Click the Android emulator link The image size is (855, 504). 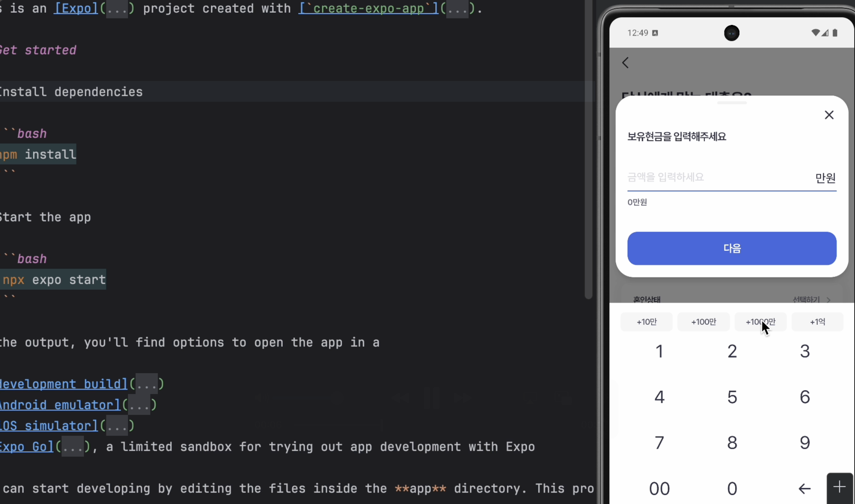(60, 405)
